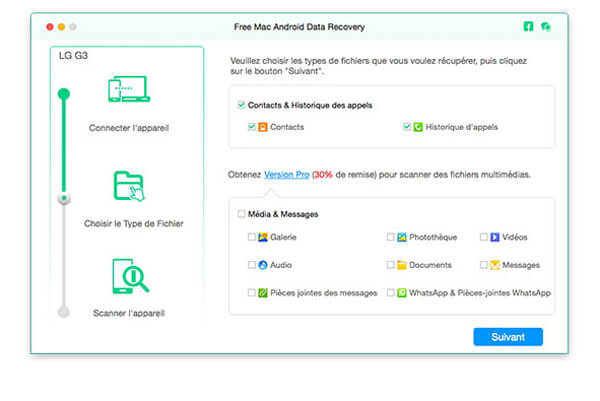Viewport: 600px width, 401px height.
Task: Close the window with red button
Action: pyautogui.click(x=50, y=27)
